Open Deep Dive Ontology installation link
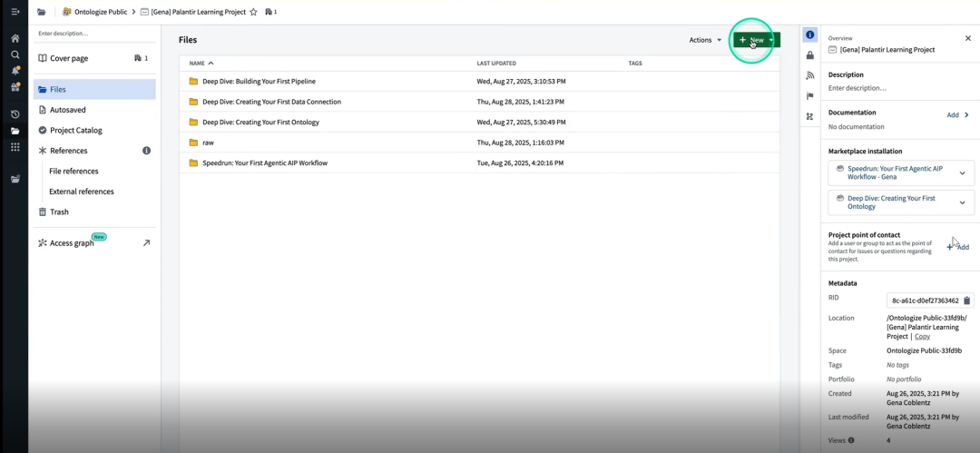The height and width of the screenshot is (453, 980). pos(891,202)
